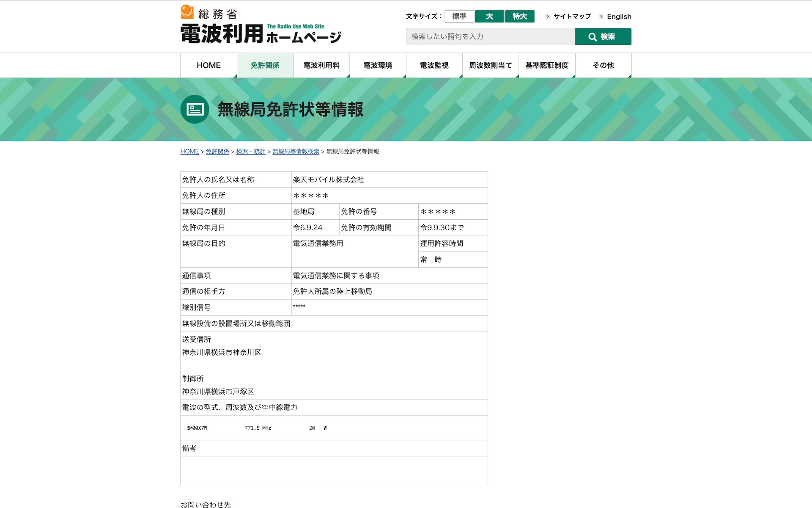Focus the 検索したい語句を入力 search field

[490, 36]
